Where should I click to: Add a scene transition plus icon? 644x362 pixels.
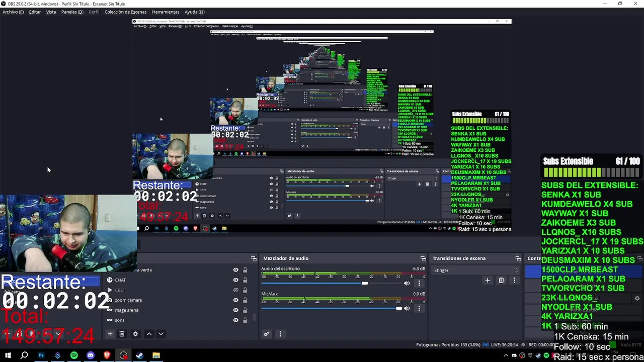(488, 280)
